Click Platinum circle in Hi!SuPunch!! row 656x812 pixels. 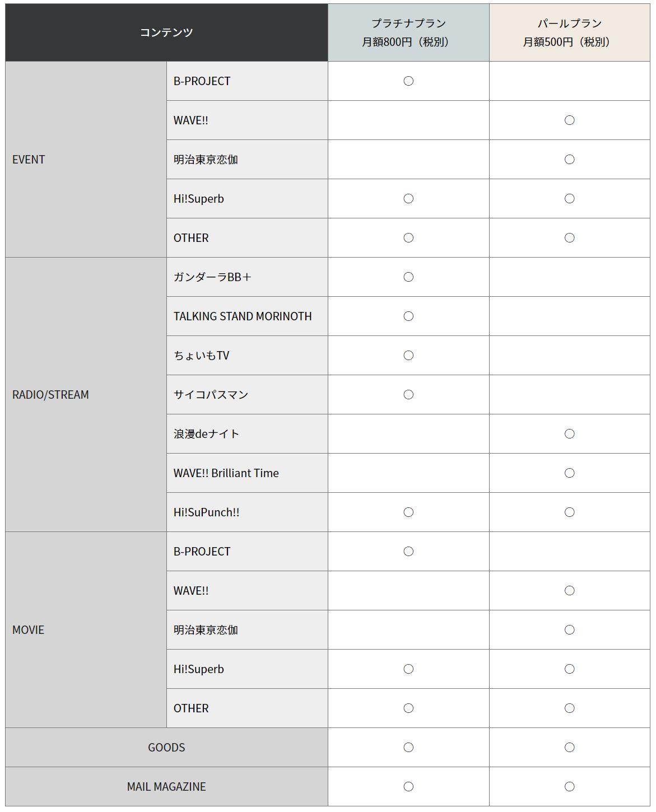[x=408, y=512]
